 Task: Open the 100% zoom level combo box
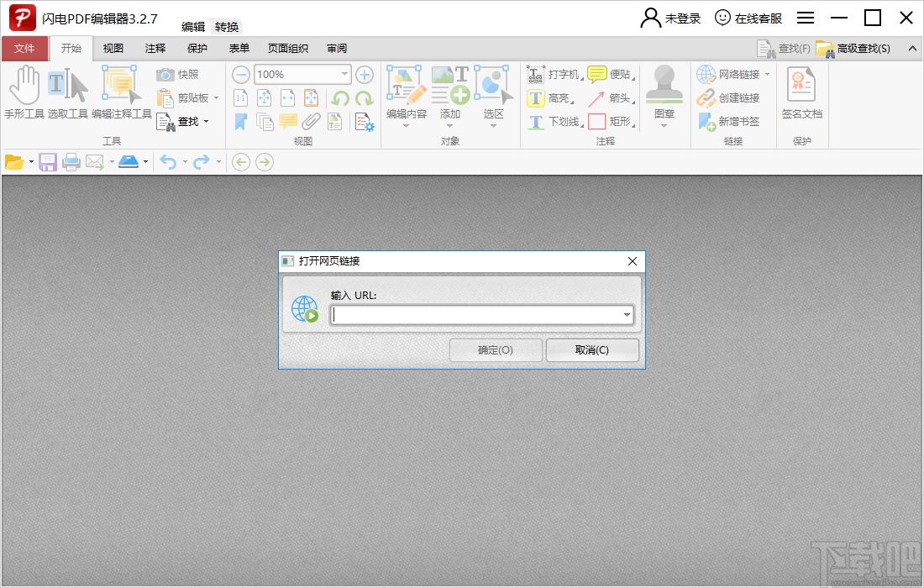303,74
